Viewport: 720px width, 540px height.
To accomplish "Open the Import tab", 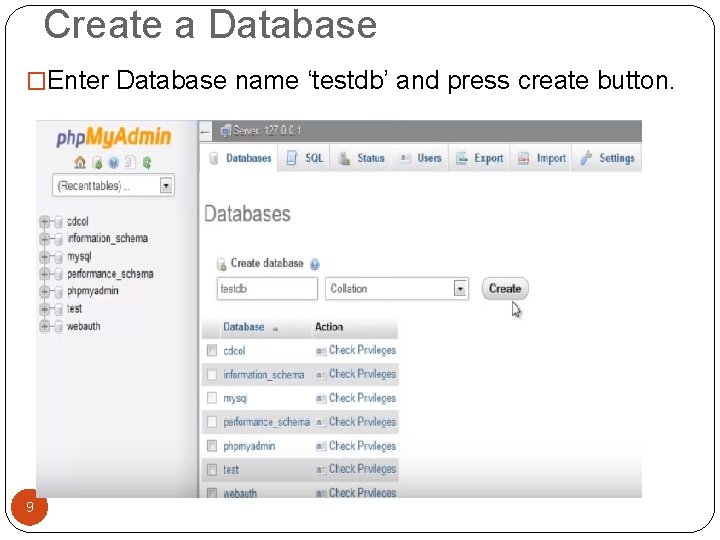I will [541, 158].
